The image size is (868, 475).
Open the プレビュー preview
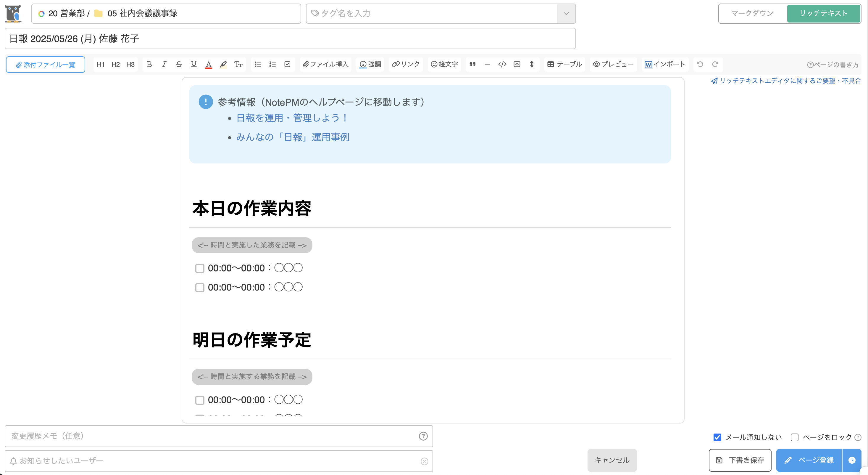point(613,65)
